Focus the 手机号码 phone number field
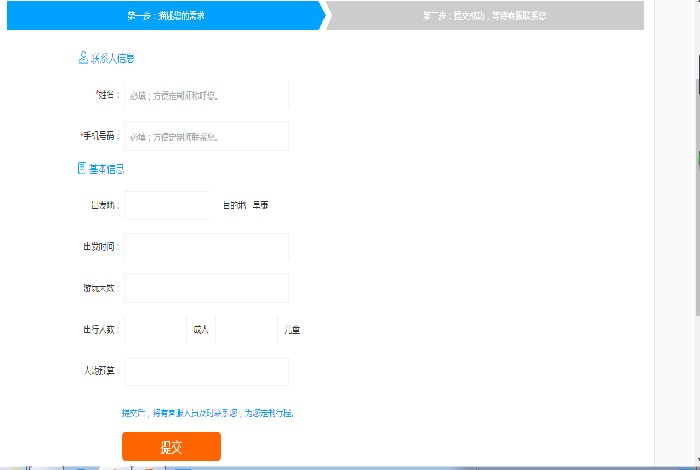700x470 pixels. pos(206,136)
